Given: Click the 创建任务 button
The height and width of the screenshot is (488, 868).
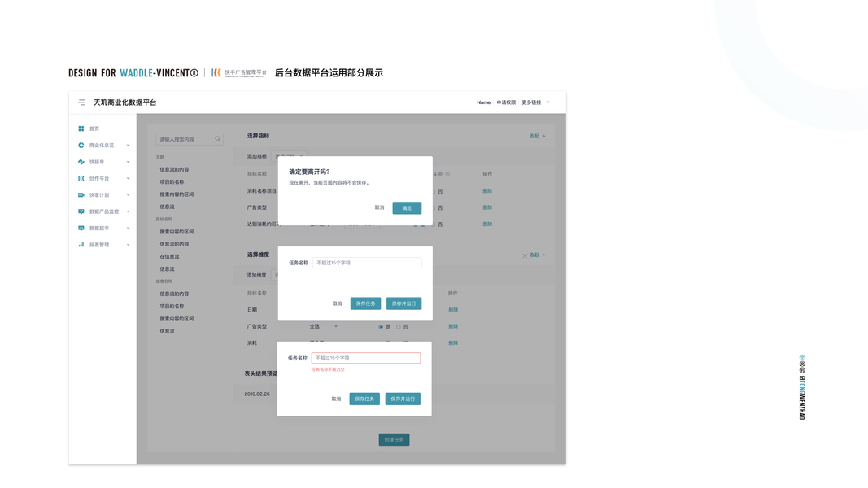Looking at the screenshot, I should pos(395,439).
